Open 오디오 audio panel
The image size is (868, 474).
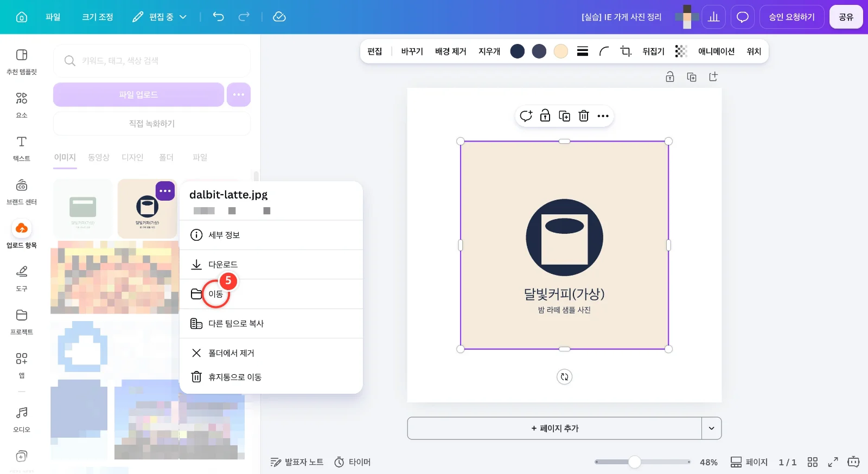click(22, 419)
